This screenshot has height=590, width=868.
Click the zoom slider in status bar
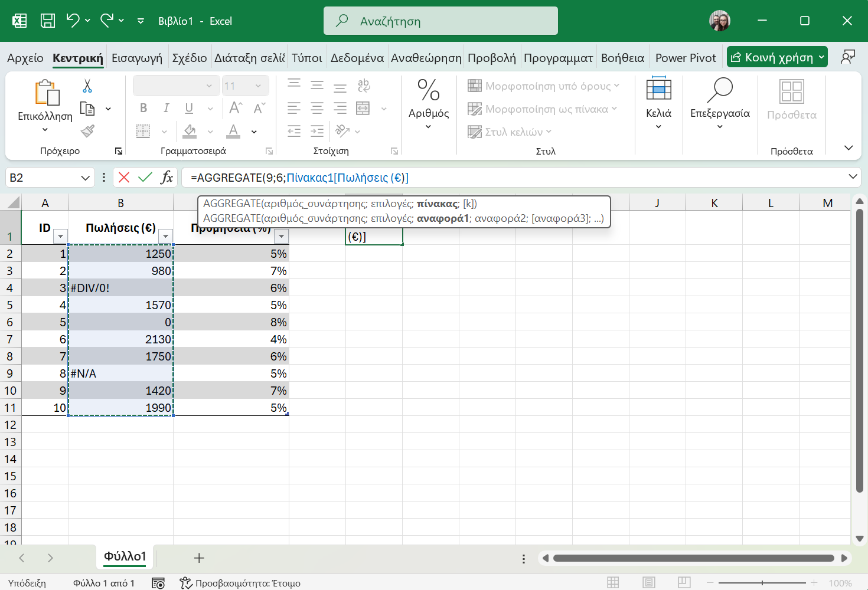point(762,583)
